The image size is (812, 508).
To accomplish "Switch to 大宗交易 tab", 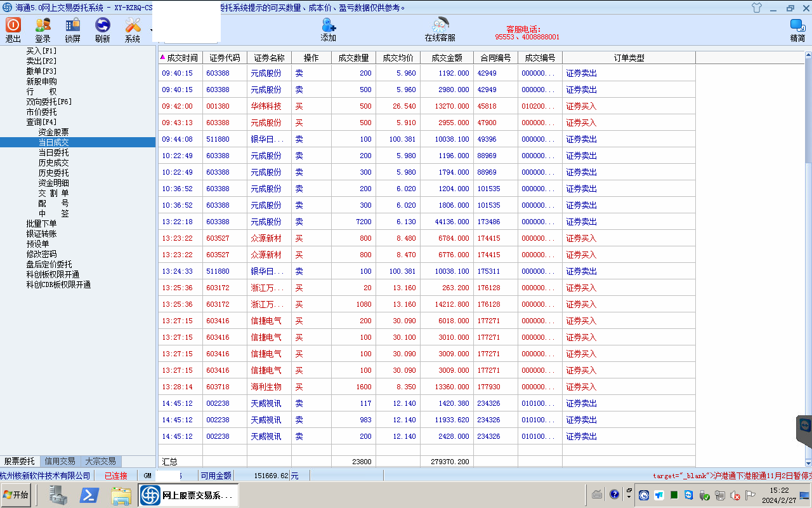I will pos(100,461).
